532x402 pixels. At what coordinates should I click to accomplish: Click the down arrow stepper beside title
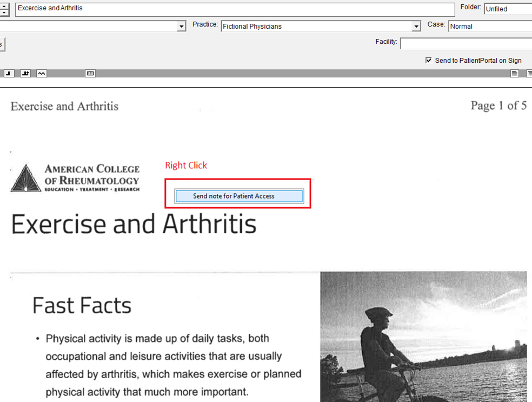pyautogui.click(x=4, y=12)
